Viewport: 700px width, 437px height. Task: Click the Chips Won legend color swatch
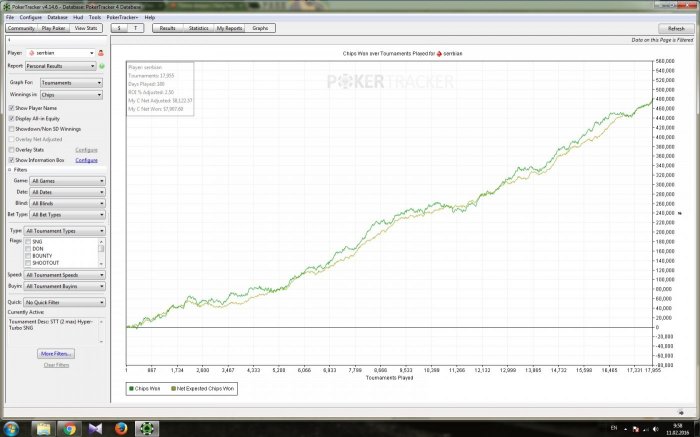click(131, 387)
